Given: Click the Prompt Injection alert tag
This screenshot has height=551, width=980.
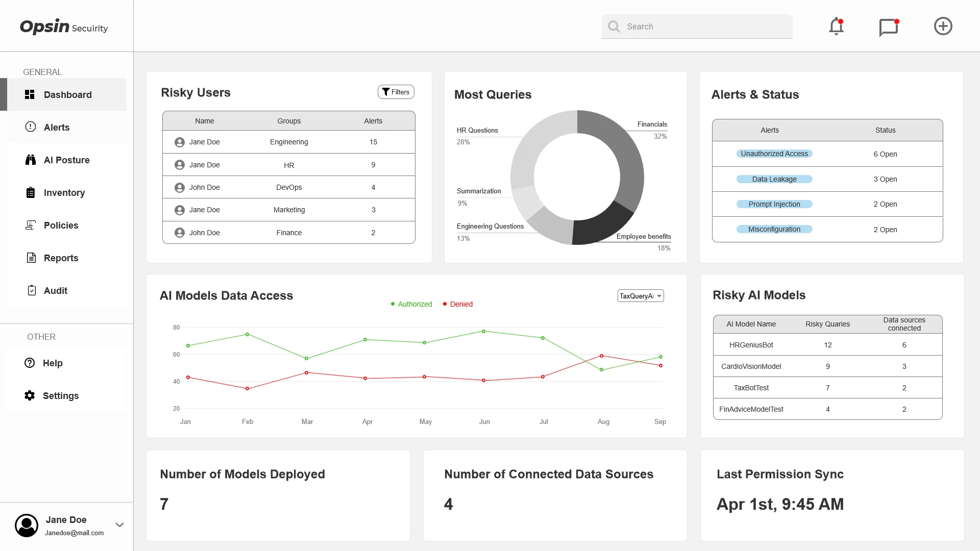Looking at the screenshot, I should point(774,204).
